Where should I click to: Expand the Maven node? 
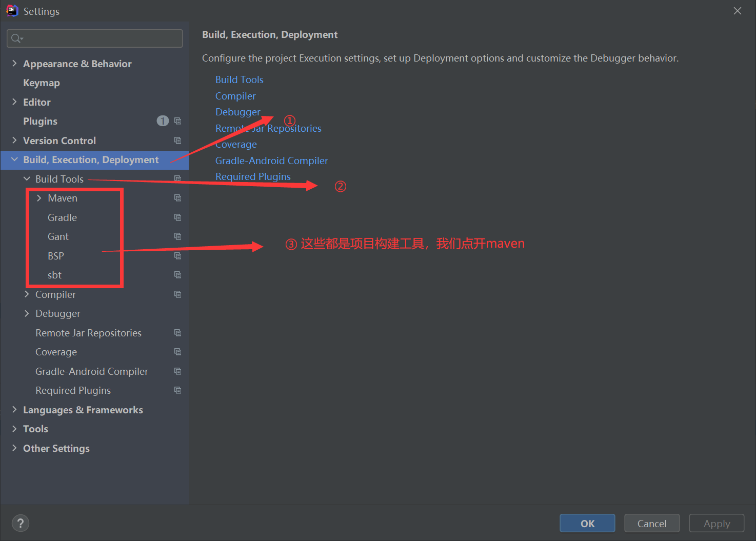(x=39, y=198)
